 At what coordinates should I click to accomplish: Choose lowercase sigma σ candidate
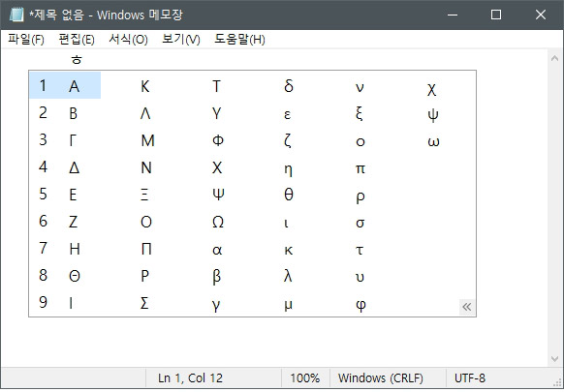tap(360, 224)
